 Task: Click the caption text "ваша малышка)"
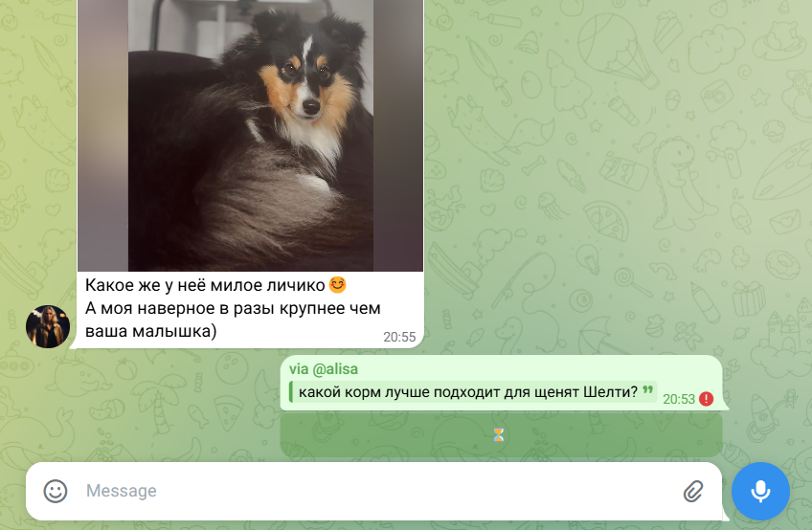click(150, 331)
